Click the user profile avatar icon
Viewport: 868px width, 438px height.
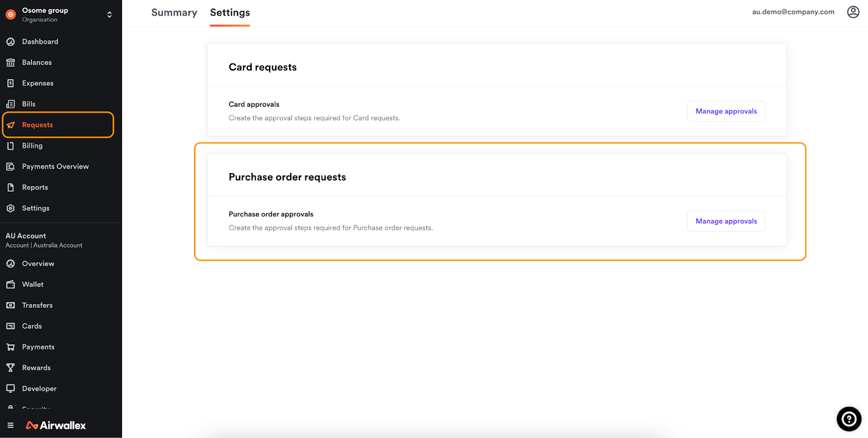point(853,12)
